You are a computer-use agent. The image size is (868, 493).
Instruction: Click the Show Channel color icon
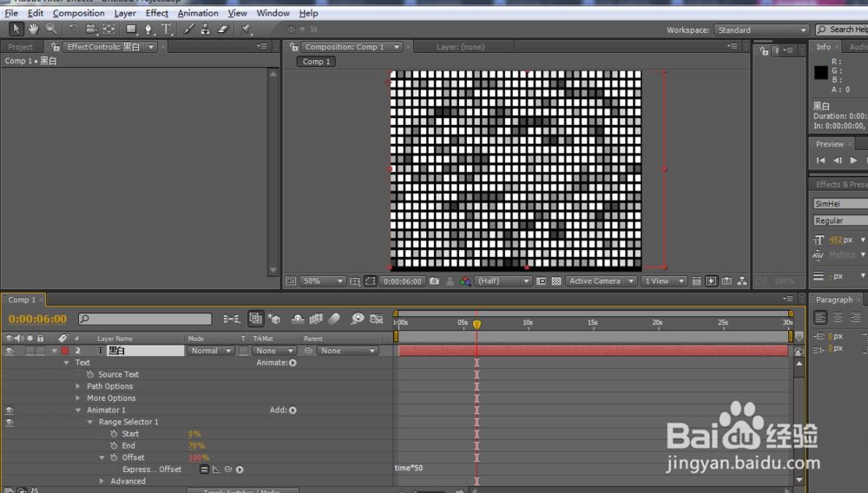tap(465, 281)
